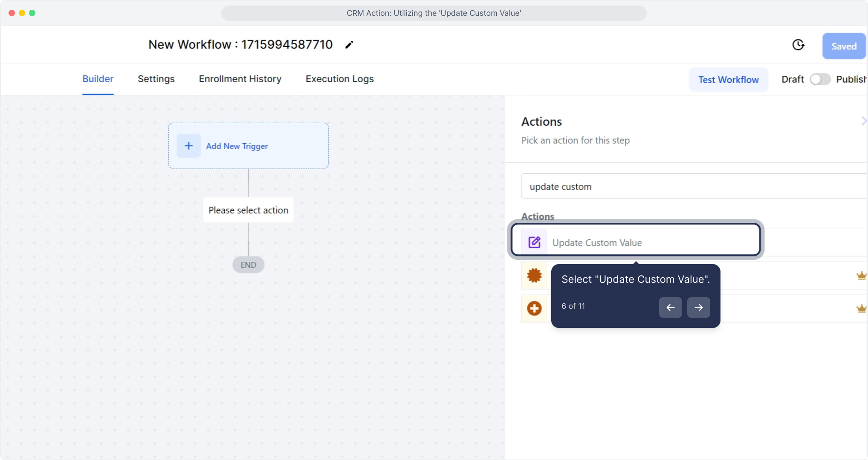Click the pencil icon to rename the workflow
The image size is (868, 460).
(349, 45)
